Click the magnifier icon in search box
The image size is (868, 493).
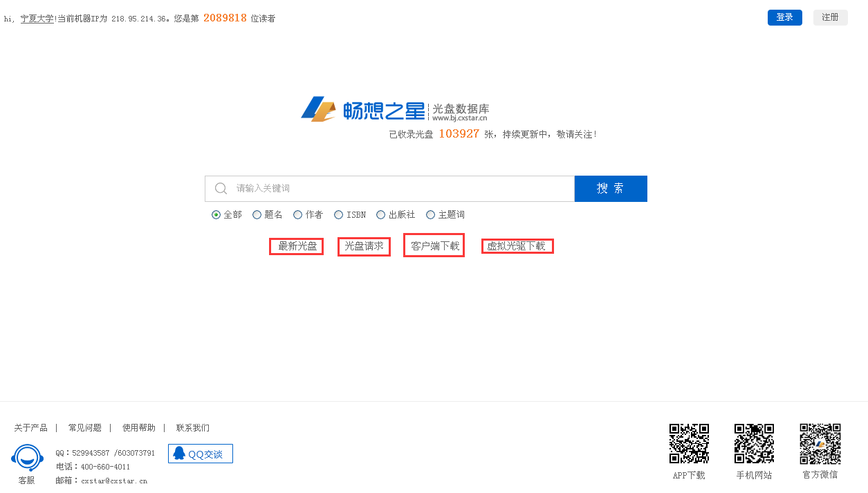221,189
